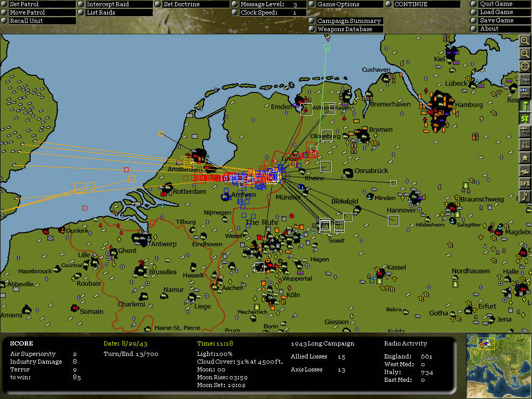Click the Time 11:18 readout
The height and width of the screenshot is (399, 532).
pyautogui.click(x=215, y=343)
